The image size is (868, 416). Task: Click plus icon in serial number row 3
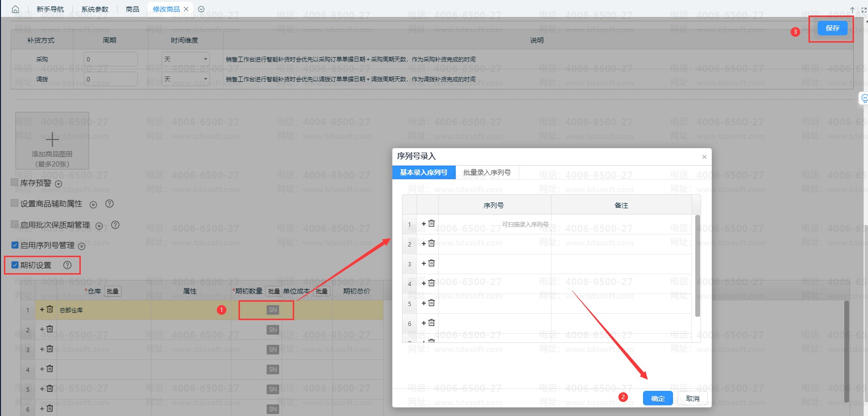tap(424, 263)
